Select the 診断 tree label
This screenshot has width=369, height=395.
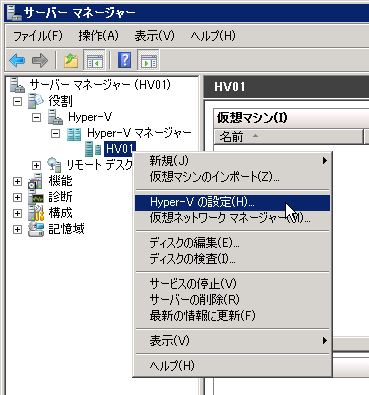point(60,197)
